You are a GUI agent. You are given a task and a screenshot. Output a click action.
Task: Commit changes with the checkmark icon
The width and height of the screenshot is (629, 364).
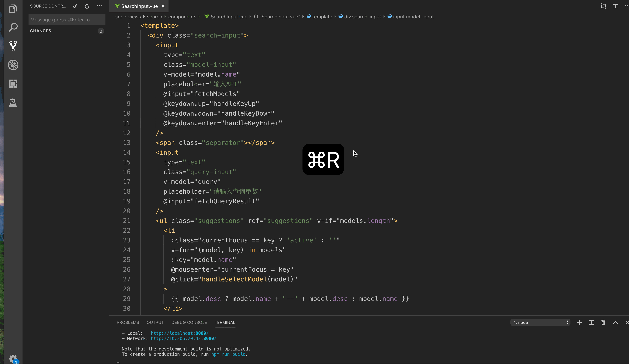click(x=75, y=6)
